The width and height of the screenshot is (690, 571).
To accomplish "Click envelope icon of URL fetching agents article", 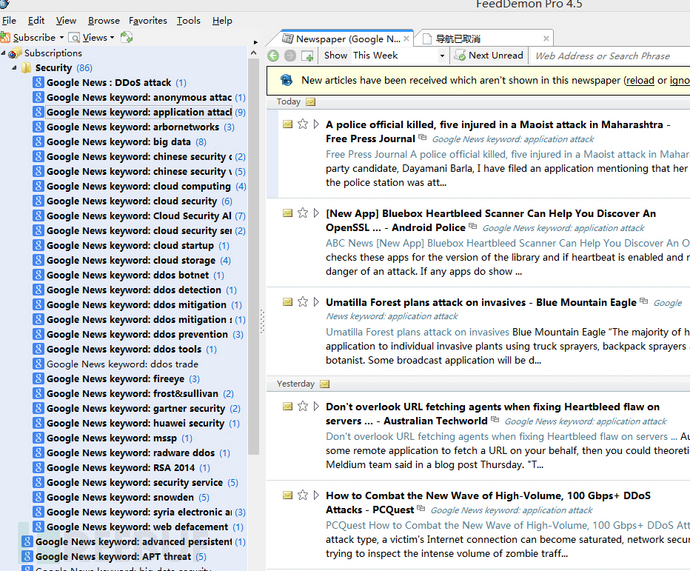I will coord(288,406).
